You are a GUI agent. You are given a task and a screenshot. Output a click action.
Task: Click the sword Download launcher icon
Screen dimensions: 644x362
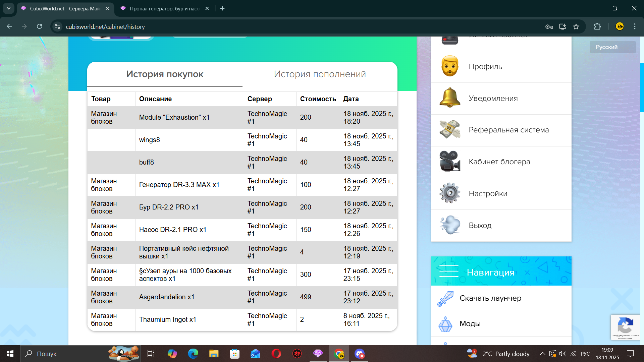point(445,298)
